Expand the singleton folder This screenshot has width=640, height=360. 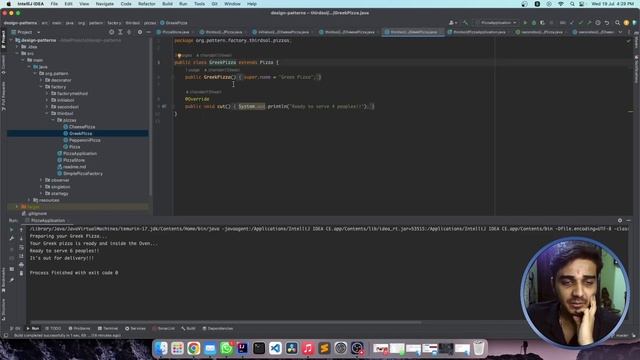(x=41, y=187)
